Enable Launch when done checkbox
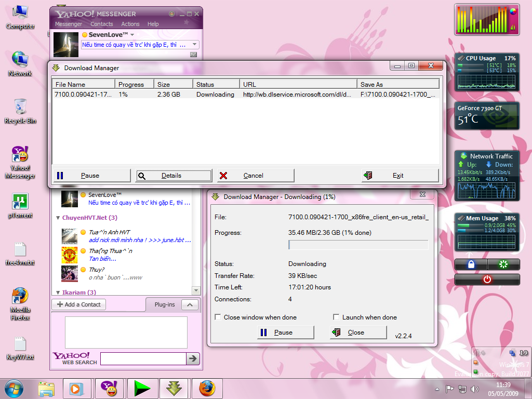Screen dimensions: 532x399 pos(336,317)
